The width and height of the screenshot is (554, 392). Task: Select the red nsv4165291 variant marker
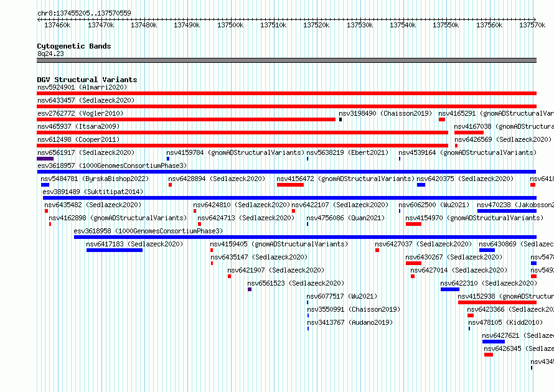point(442,119)
